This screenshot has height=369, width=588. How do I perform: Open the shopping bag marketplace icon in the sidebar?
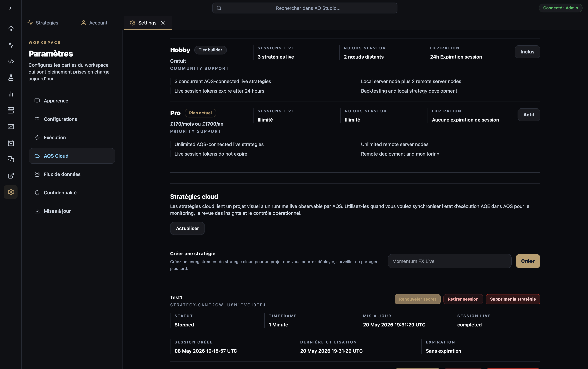11,143
